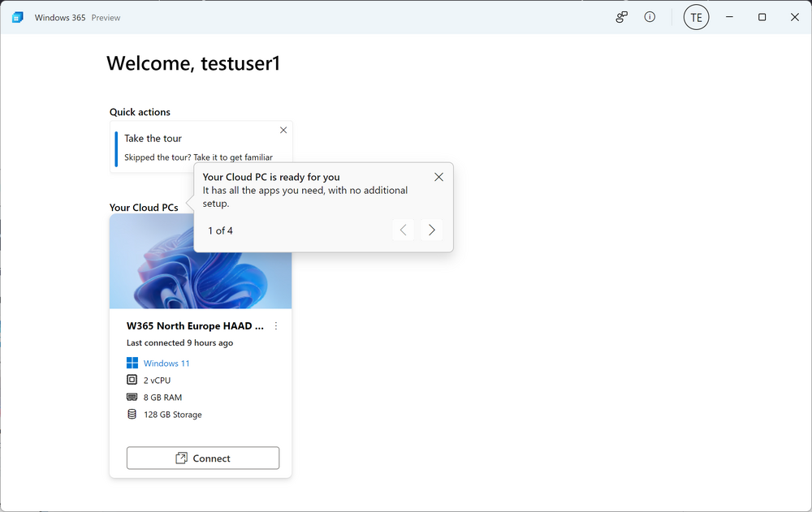This screenshot has height=512, width=812.
Task: Click the 8 GB RAM text
Action: click(162, 398)
